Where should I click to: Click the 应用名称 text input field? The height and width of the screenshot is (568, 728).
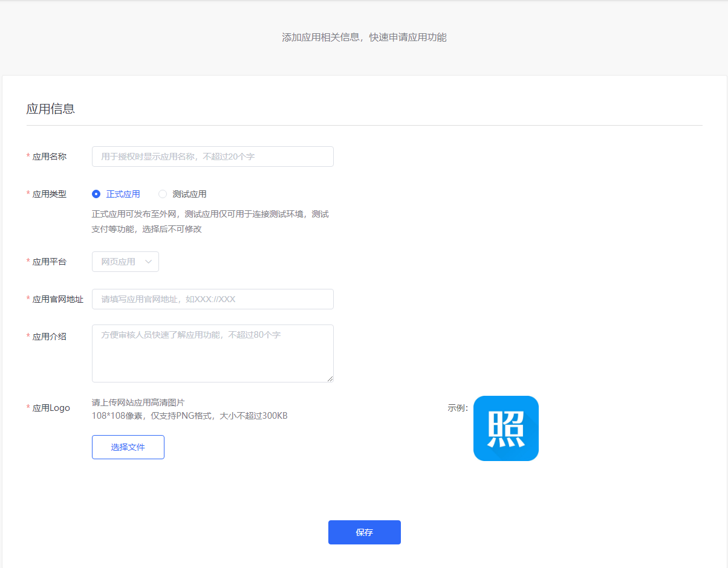[x=212, y=157]
